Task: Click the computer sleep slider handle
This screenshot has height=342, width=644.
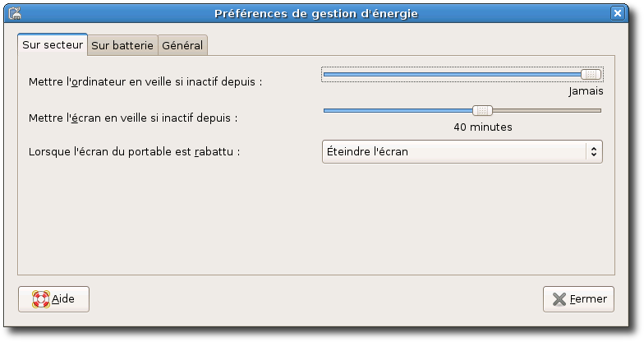Action: pos(591,74)
